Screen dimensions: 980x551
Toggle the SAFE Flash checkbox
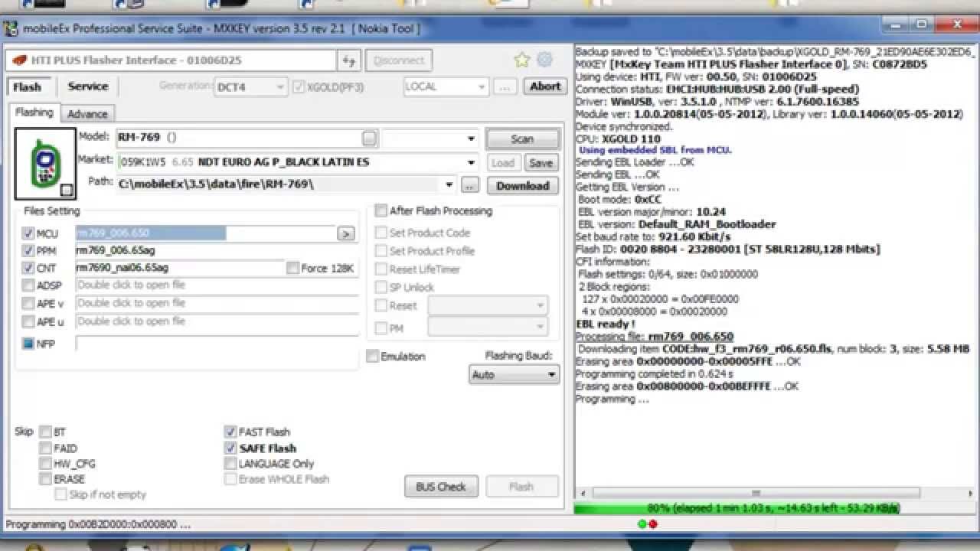point(230,448)
